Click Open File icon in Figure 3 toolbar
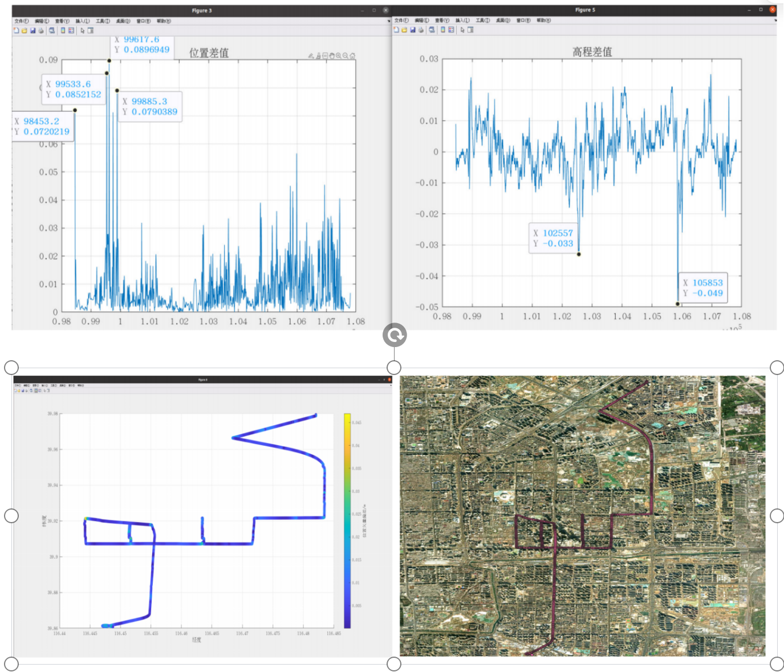This screenshot has width=784, height=672. (25, 31)
